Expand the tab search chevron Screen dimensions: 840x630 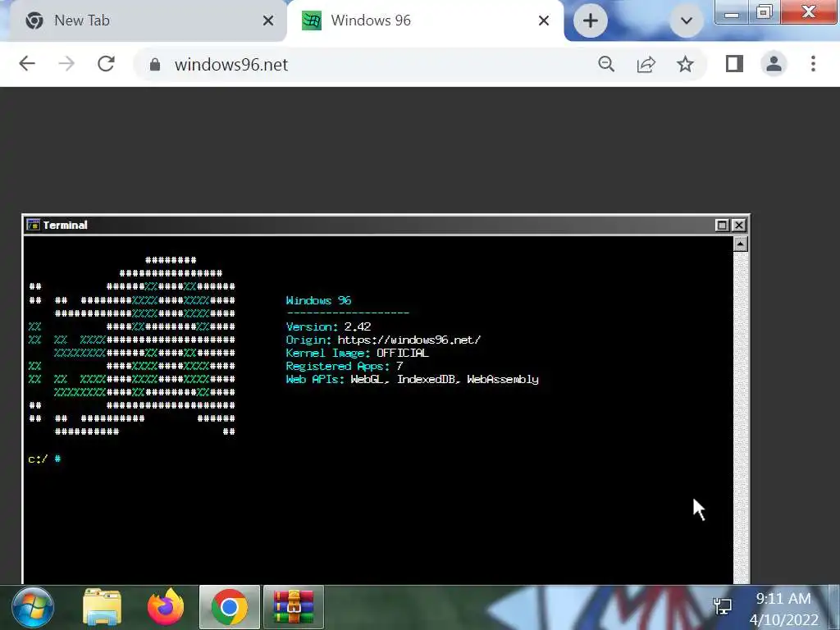[687, 21]
